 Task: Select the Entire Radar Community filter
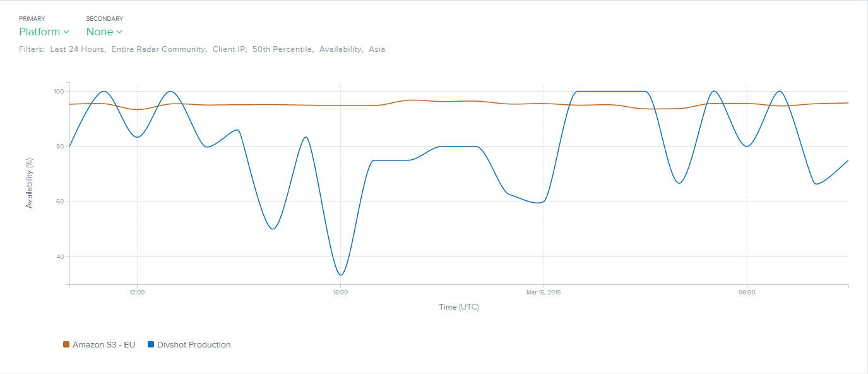coord(158,49)
